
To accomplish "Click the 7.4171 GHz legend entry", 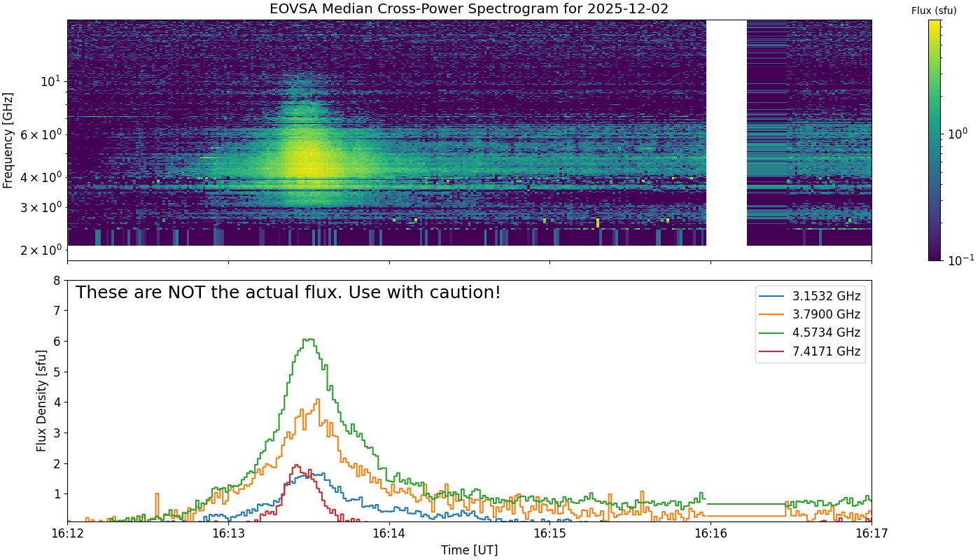I will coord(810,351).
